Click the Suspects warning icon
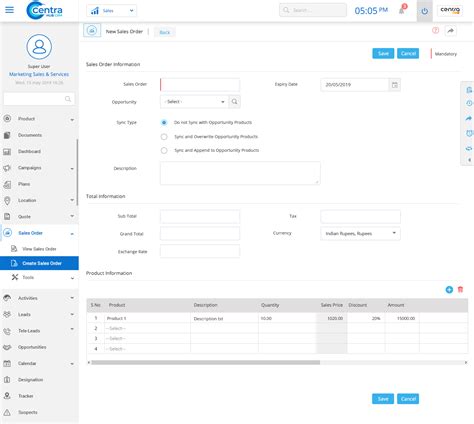The image size is (474, 424). pyautogui.click(x=7, y=412)
